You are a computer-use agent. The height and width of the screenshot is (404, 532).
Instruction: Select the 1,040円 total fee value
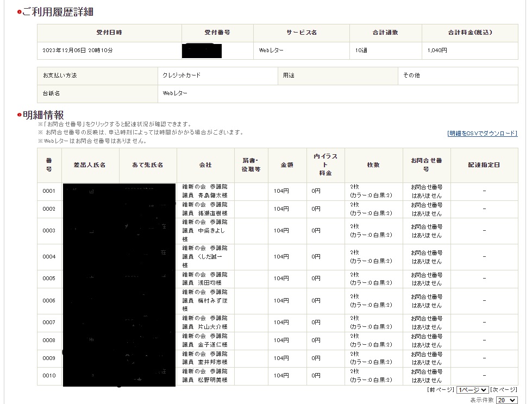tap(437, 50)
